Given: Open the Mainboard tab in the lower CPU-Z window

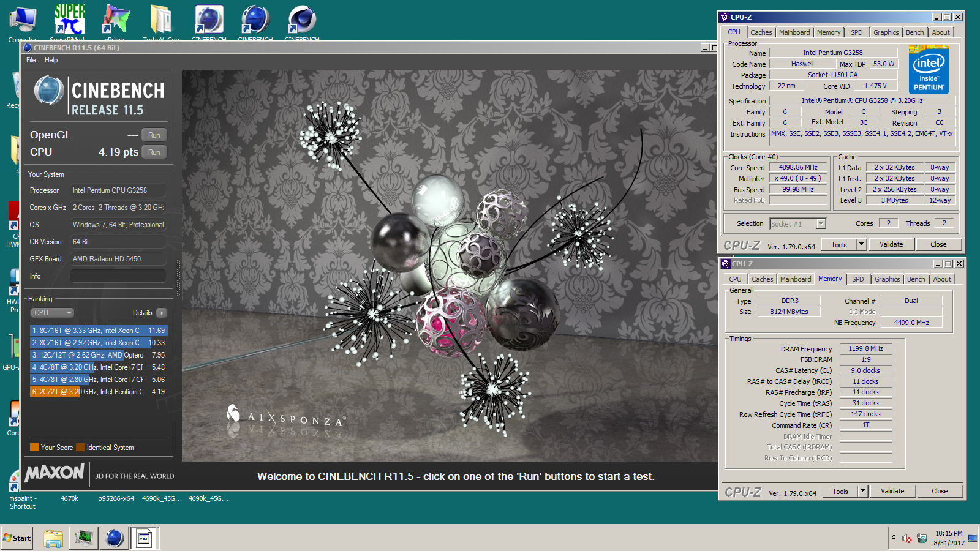Looking at the screenshot, I should [796, 279].
